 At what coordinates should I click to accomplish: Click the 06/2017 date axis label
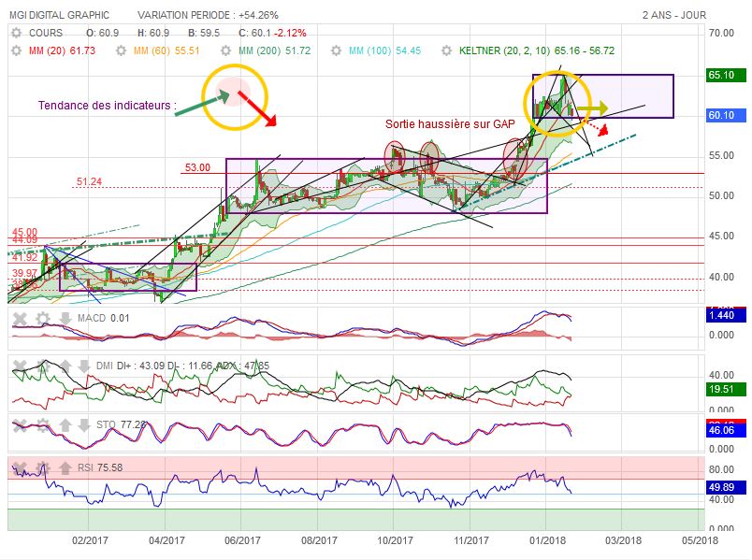coord(242,540)
